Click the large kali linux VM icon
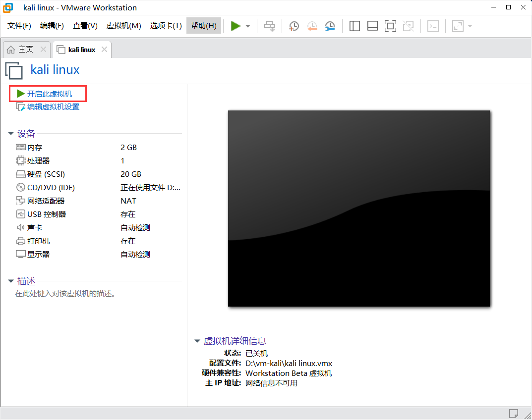This screenshot has width=532, height=420. pos(14,70)
